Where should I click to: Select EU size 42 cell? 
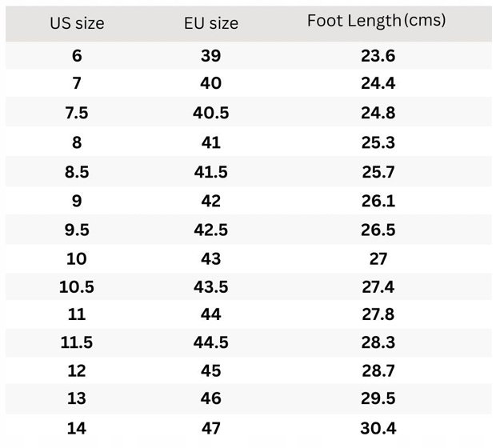click(x=211, y=201)
